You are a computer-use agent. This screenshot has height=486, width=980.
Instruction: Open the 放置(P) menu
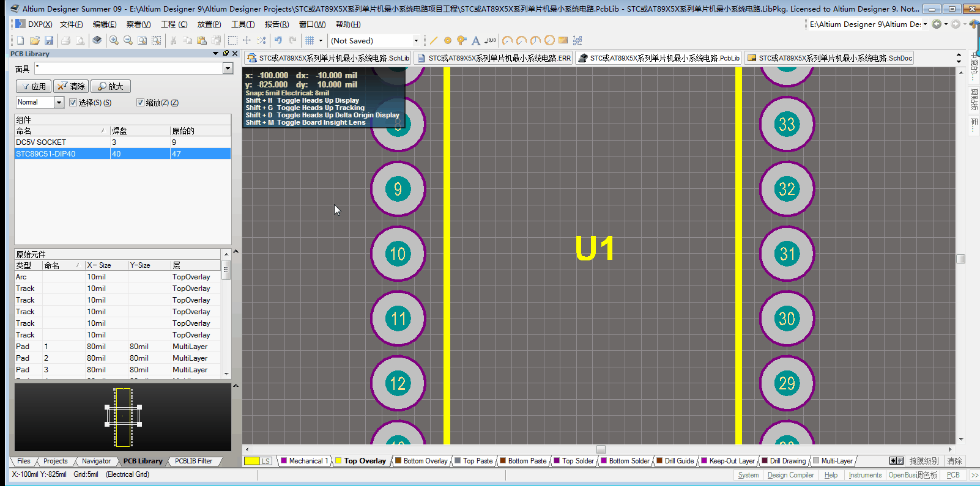209,24
